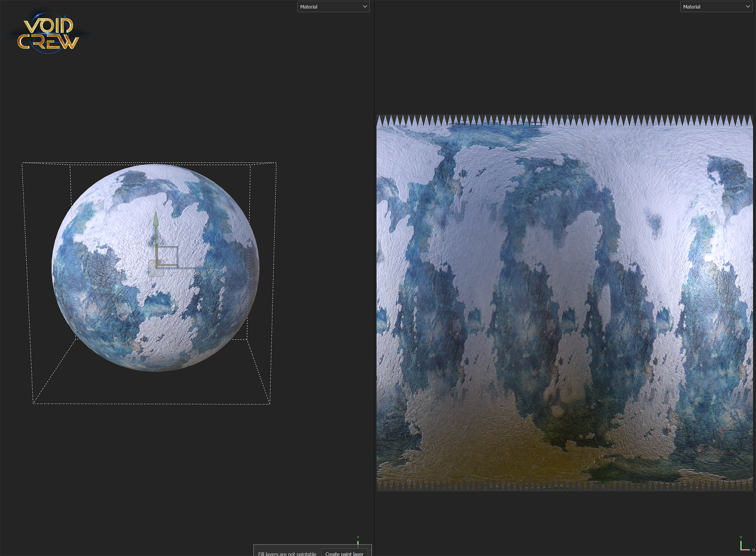Screen dimensions: 756x556
Task: Click the gray square gizmo center handle
Action: point(156,268)
